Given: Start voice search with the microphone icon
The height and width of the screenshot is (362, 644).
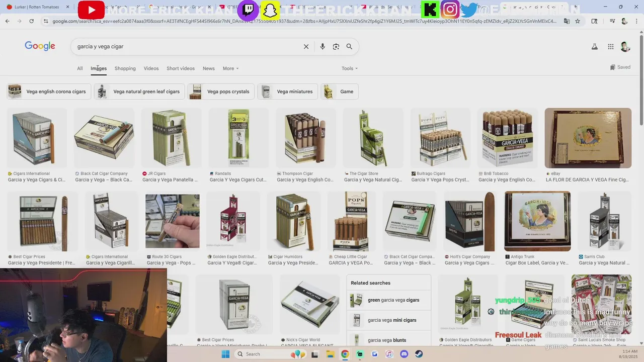Looking at the screenshot, I should [x=323, y=46].
